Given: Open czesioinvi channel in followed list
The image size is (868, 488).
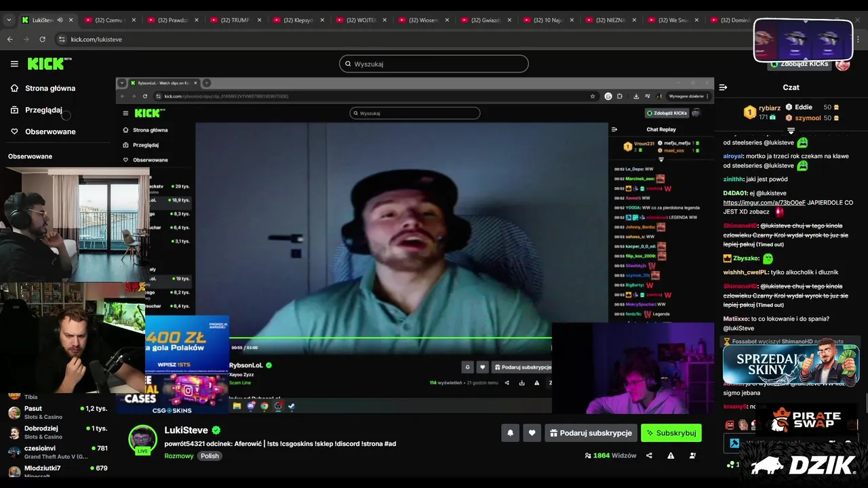Looking at the screenshot, I should (x=58, y=451).
